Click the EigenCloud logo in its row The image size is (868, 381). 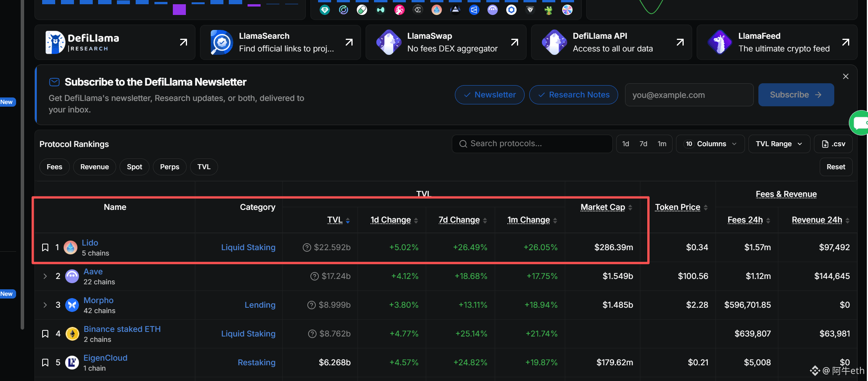point(72,363)
